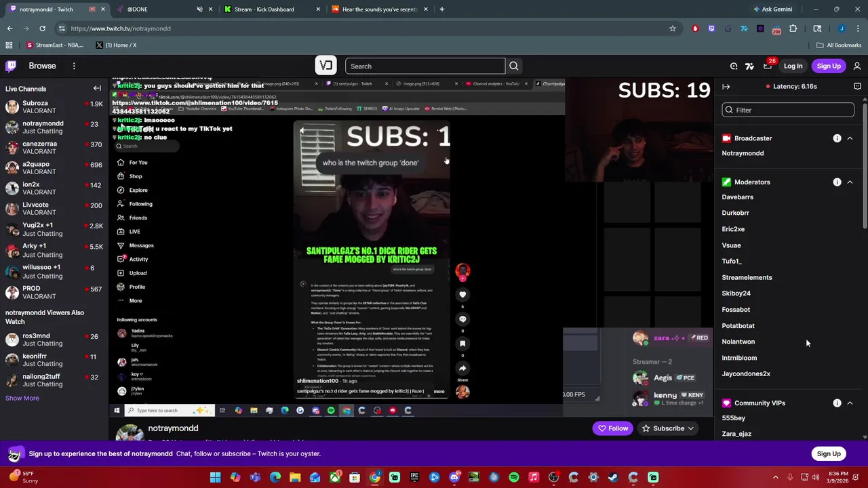The image size is (868, 488).
Task: Open Subscribe dropdown arrow
Action: tap(690, 428)
